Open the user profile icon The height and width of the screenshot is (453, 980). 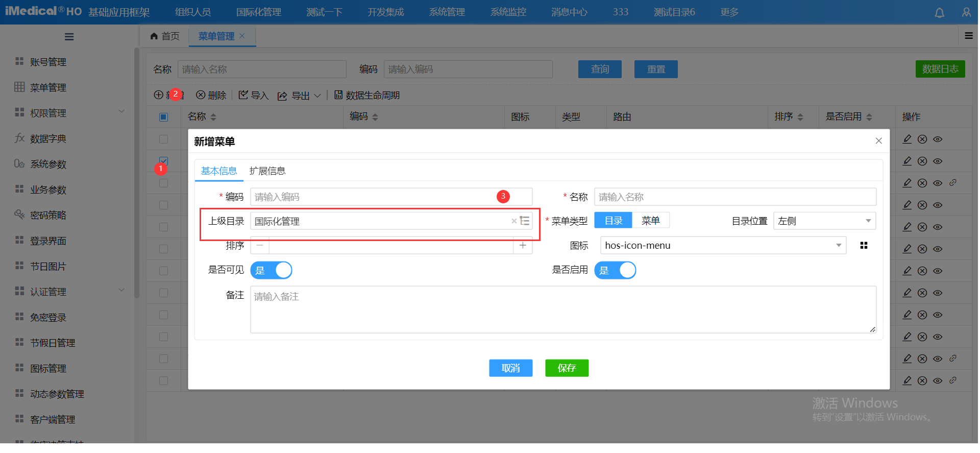click(966, 13)
